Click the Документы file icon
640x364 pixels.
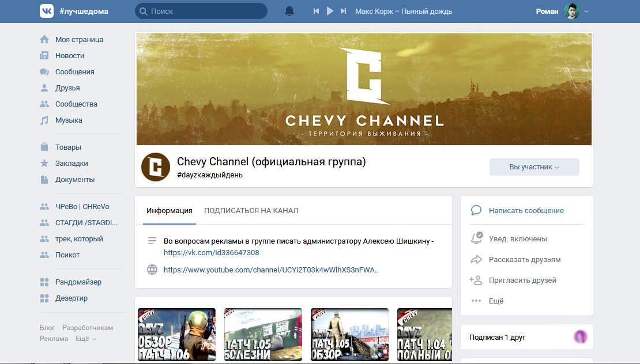(x=44, y=179)
